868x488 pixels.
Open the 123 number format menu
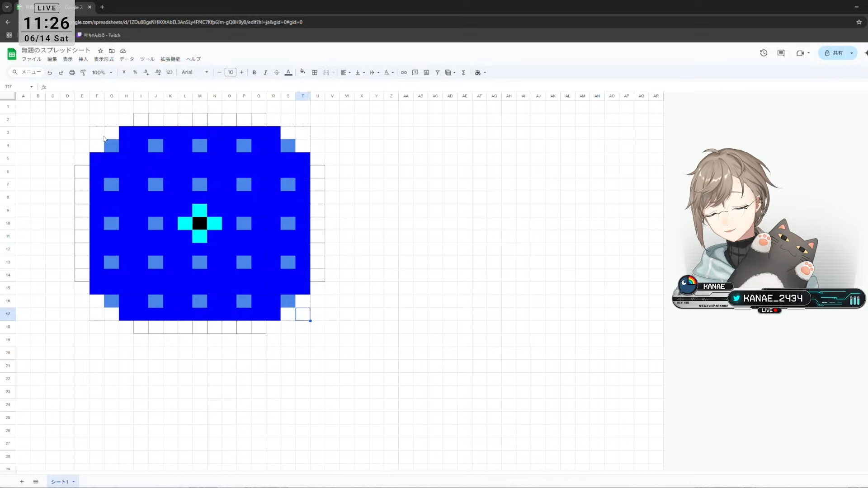[x=169, y=72]
